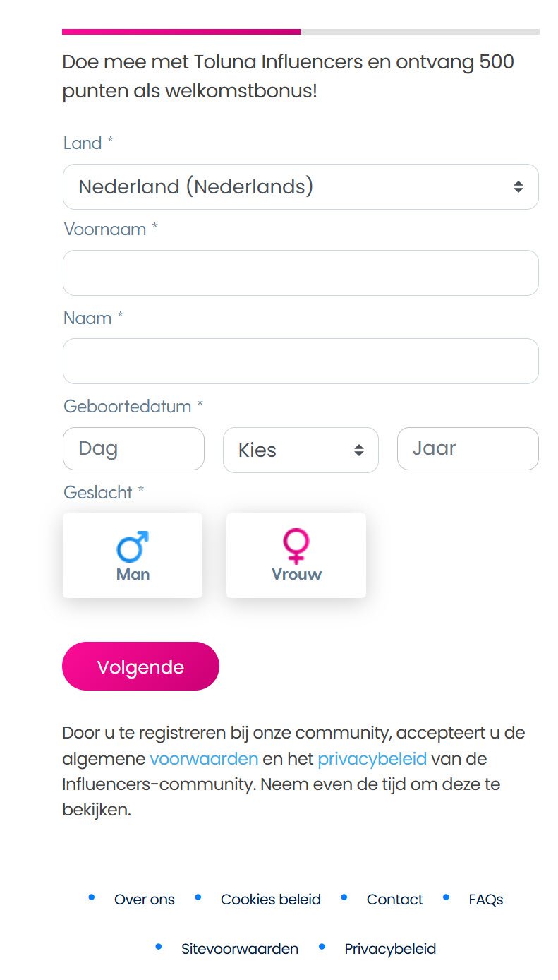This screenshot has height=980, width=558.
Task: Click the bullet icon next to Over ons
Action: tap(91, 897)
